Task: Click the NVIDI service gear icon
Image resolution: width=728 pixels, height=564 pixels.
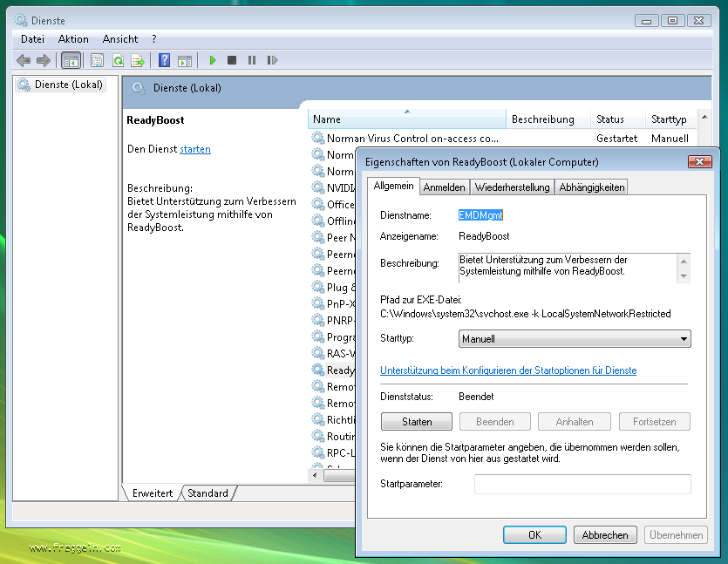Action: click(x=318, y=188)
